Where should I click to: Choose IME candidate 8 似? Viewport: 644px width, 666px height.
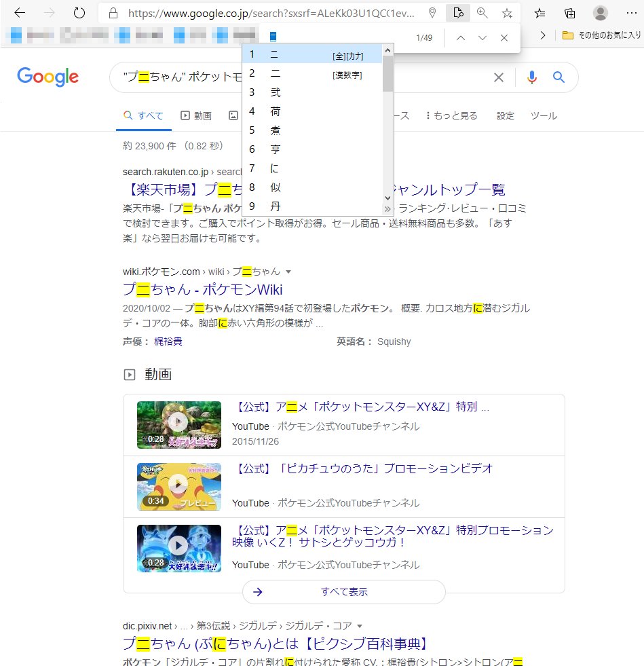(312, 187)
